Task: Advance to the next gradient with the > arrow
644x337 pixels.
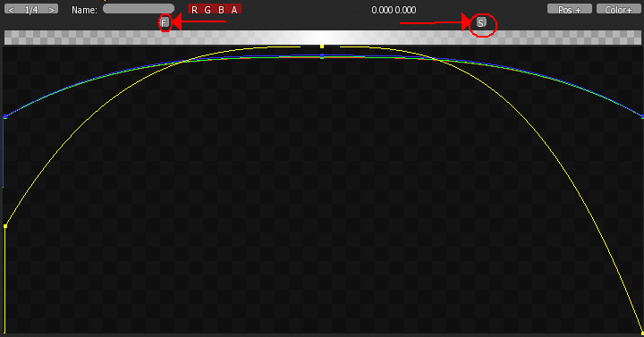Action: (51, 10)
